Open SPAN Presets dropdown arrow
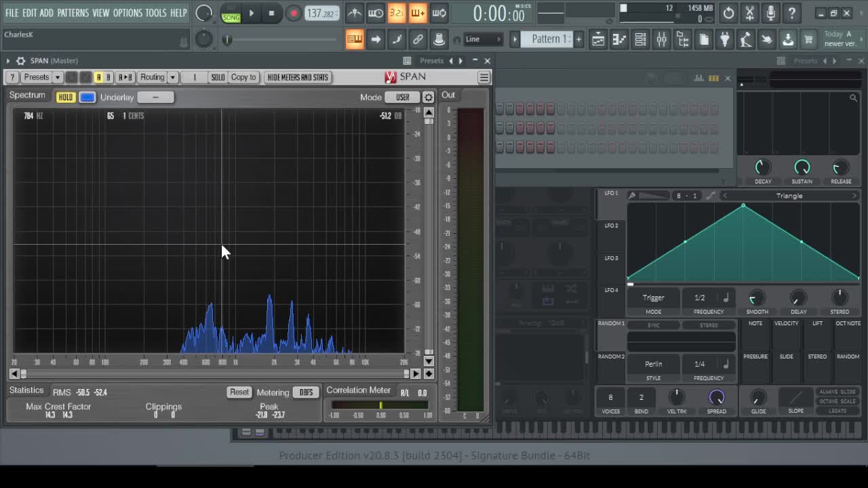Viewport: 868px width, 488px height. (58, 77)
